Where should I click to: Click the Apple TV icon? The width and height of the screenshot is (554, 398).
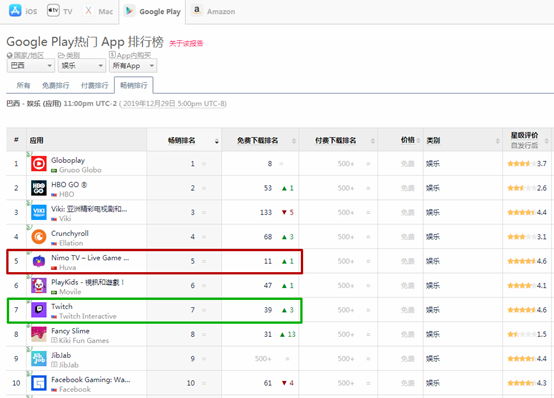(53, 11)
